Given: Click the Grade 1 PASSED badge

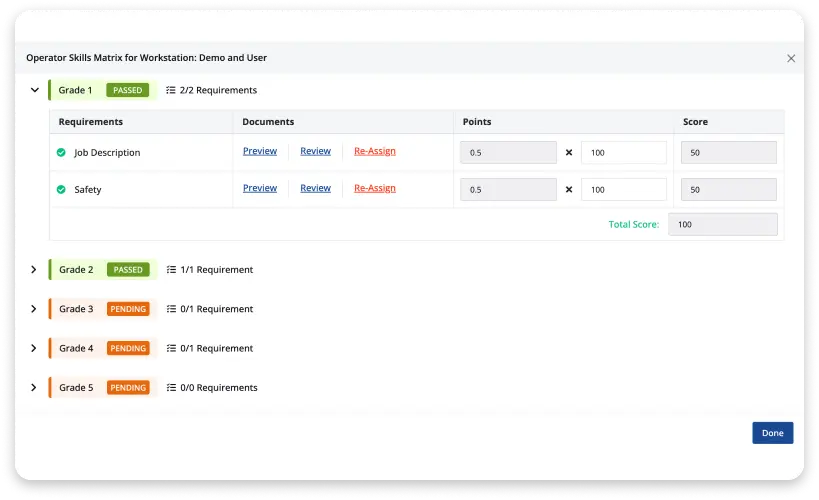Looking at the screenshot, I should tap(128, 90).
